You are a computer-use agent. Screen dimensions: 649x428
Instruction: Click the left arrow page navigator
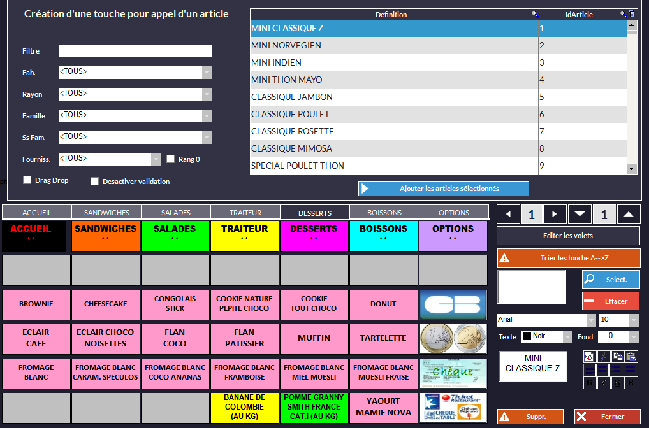(508, 214)
